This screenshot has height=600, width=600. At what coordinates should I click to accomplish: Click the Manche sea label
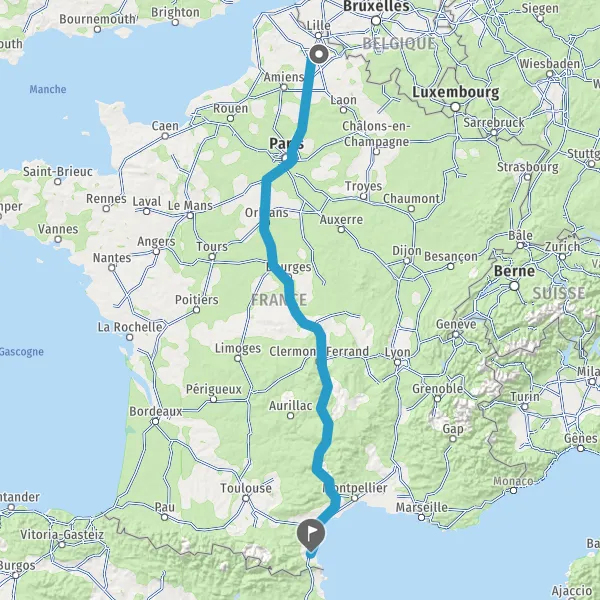[48, 89]
